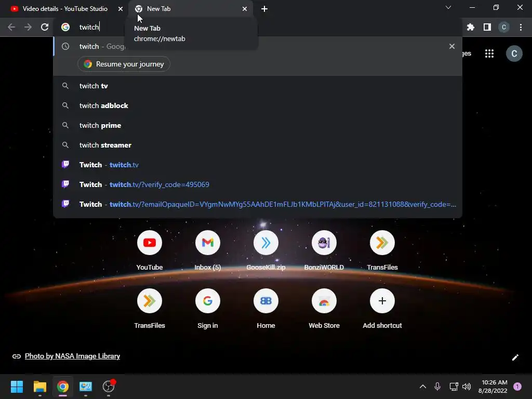Viewport: 532px width, 399px height.
Task: Remove the twitch history suggestion
Action: (451, 46)
